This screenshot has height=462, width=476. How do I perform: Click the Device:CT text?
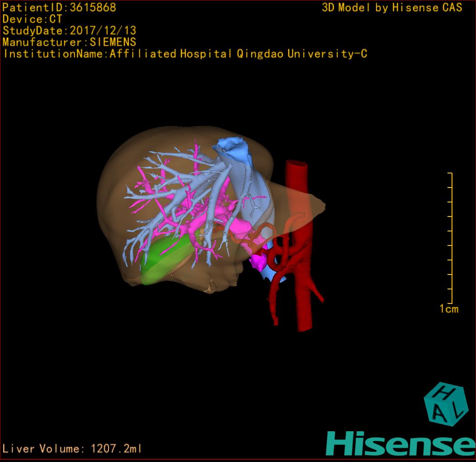click(32, 19)
